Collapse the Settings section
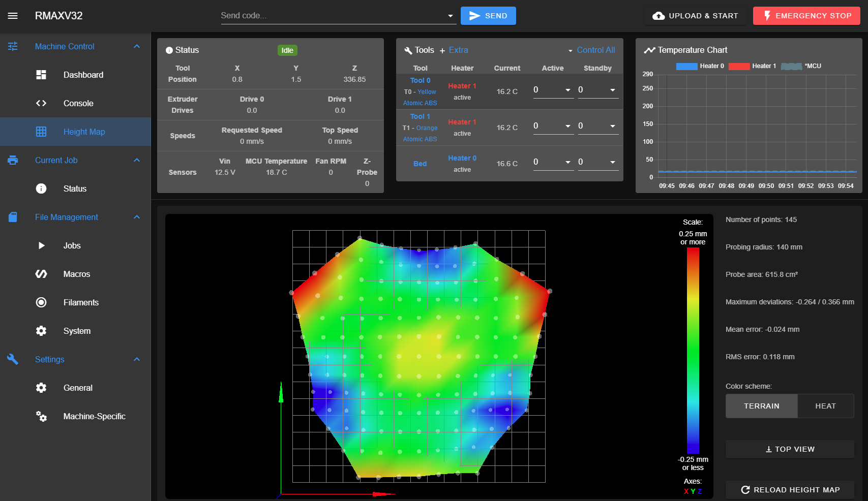 click(x=137, y=359)
